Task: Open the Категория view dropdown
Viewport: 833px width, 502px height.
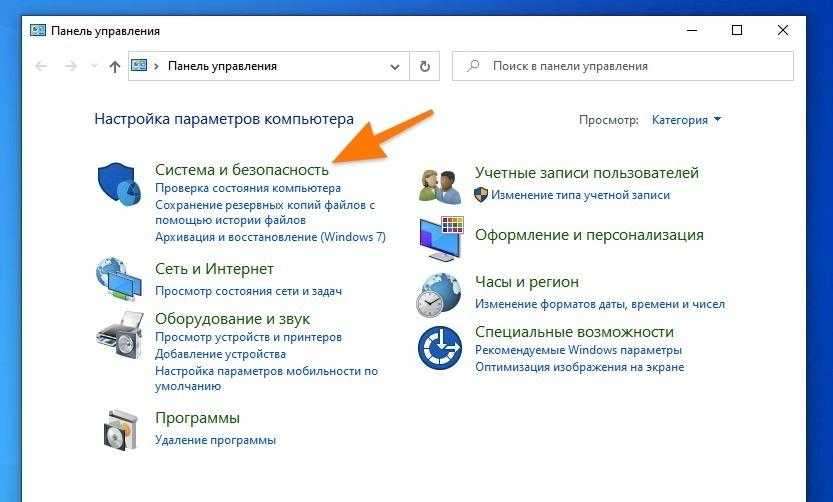Action: click(686, 120)
